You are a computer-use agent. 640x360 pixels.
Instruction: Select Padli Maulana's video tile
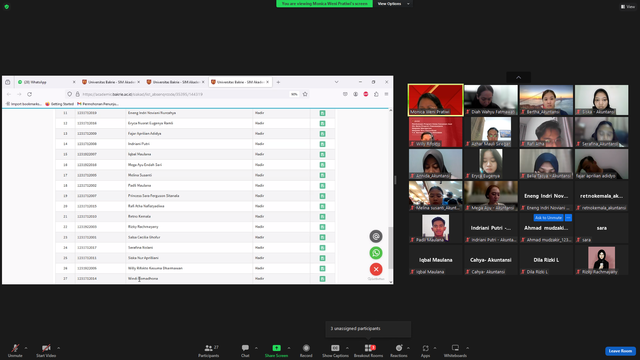tap(436, 228)
